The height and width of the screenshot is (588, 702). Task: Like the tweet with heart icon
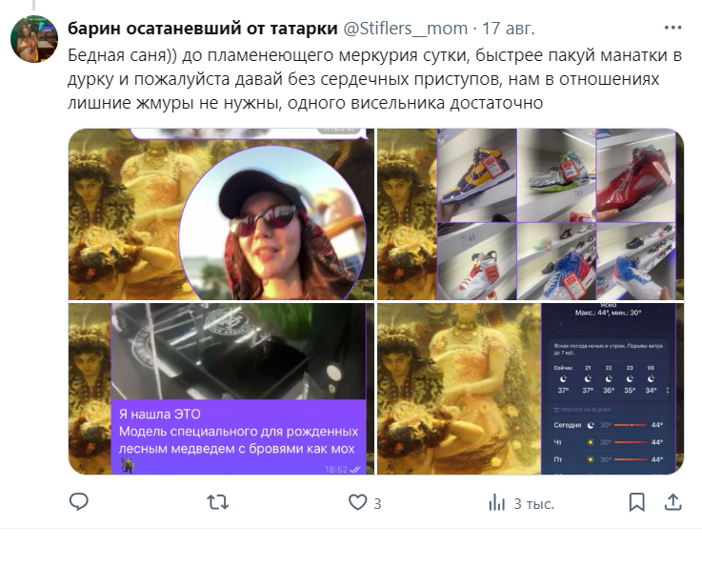pyautogui.click(x=357, y=502)
